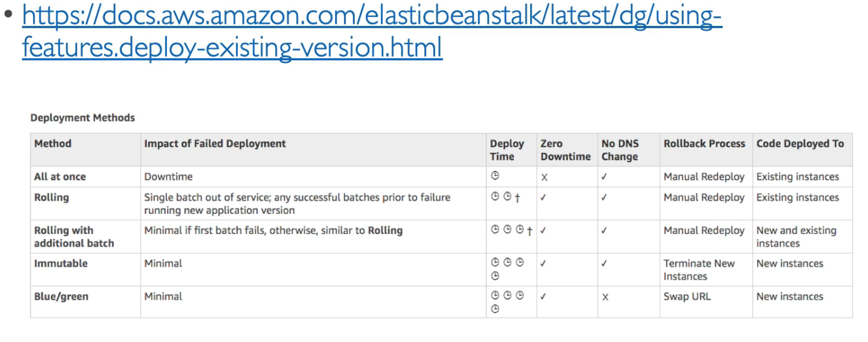Click the X mark in Blue/green DNS cell

605,297
